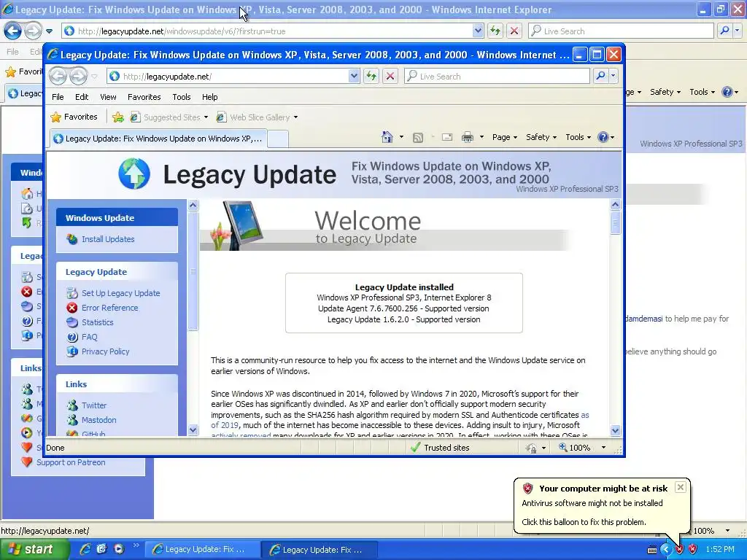Open address bar dropdown in front window
The height and width of the screenshot is (560, 747).
[354, 76]
